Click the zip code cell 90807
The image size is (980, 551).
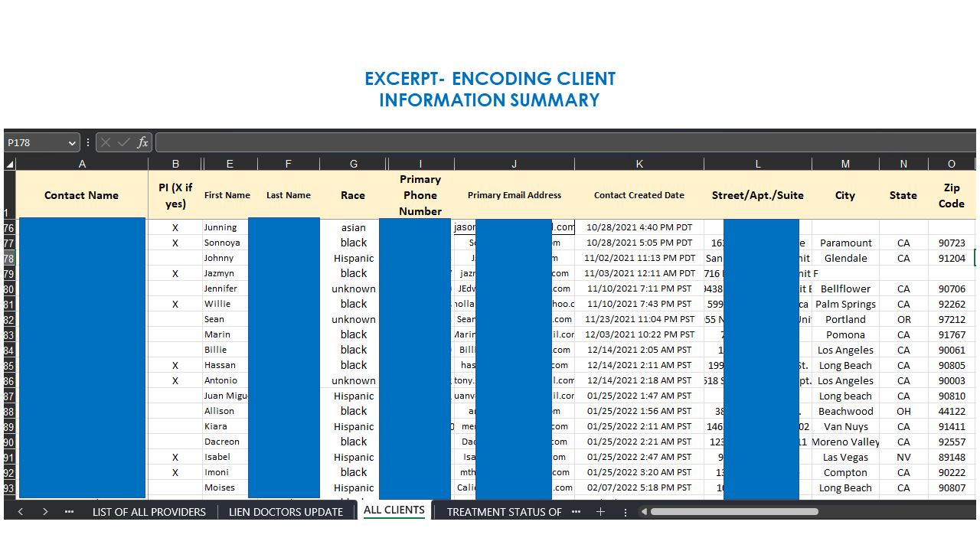[952, 487]
